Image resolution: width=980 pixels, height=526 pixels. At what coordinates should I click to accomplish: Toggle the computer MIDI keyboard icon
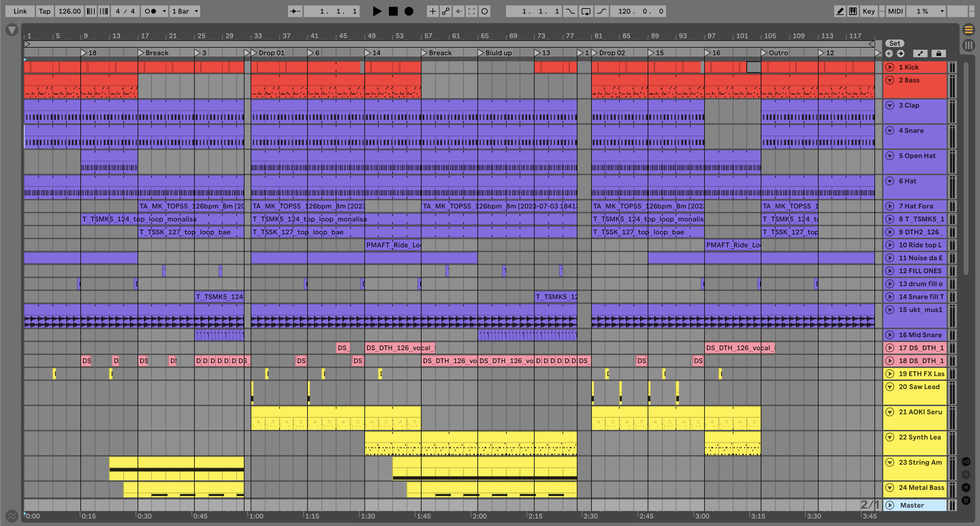[853, 11]
